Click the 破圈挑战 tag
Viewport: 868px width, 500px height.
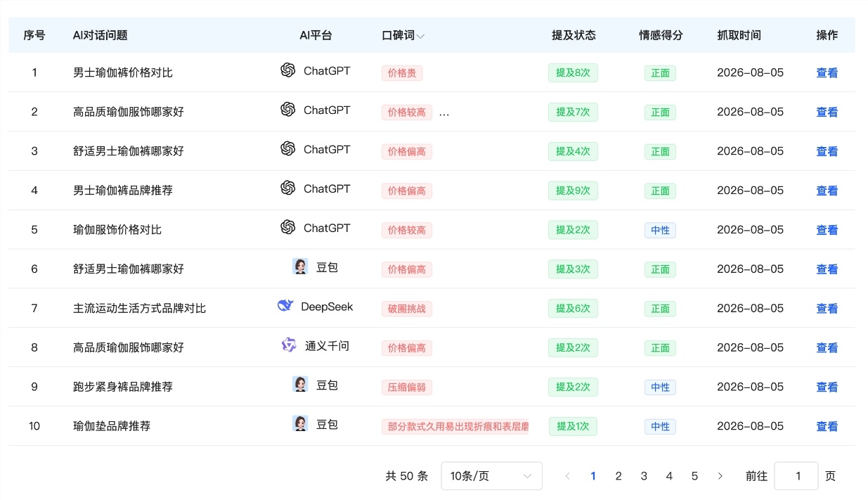(407, 309)
